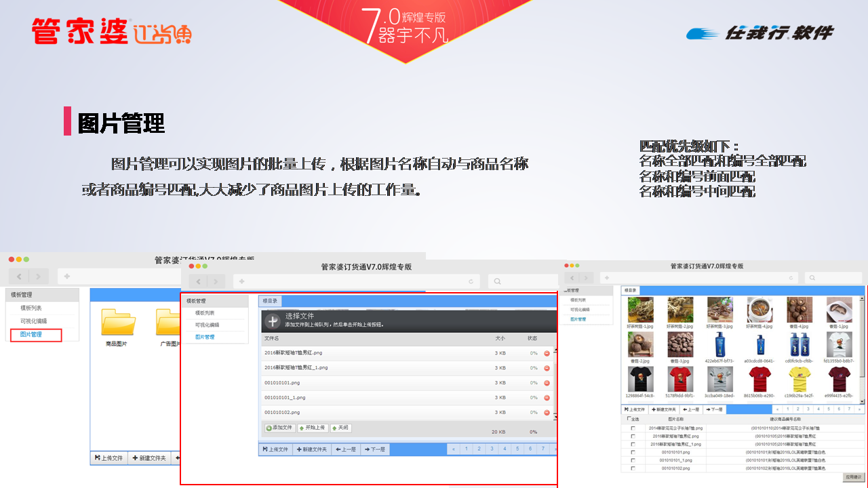Select 模板列表 in middle window sidebar
This screenshot has height=488, width=868.
[205, 312]
